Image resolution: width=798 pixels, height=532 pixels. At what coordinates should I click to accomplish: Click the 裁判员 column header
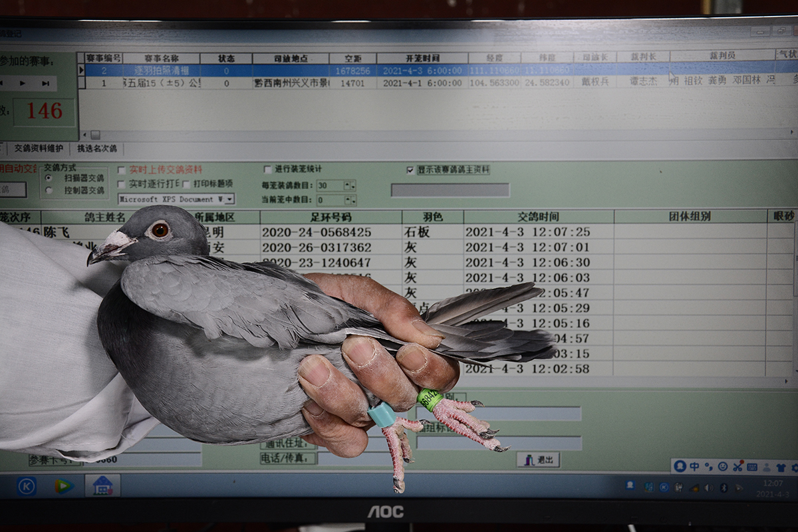tap(722, 57)
